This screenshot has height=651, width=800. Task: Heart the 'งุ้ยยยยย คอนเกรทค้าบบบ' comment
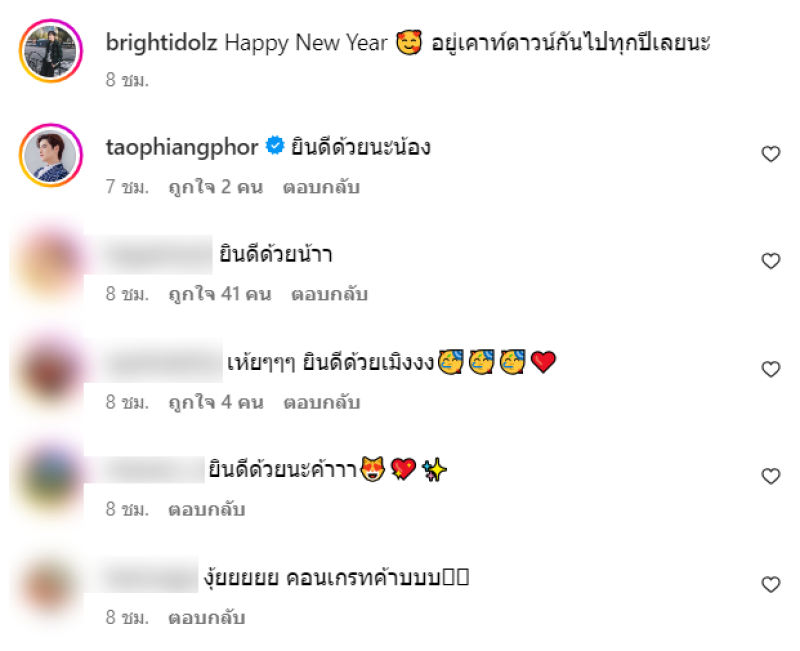tap(770, 585)
